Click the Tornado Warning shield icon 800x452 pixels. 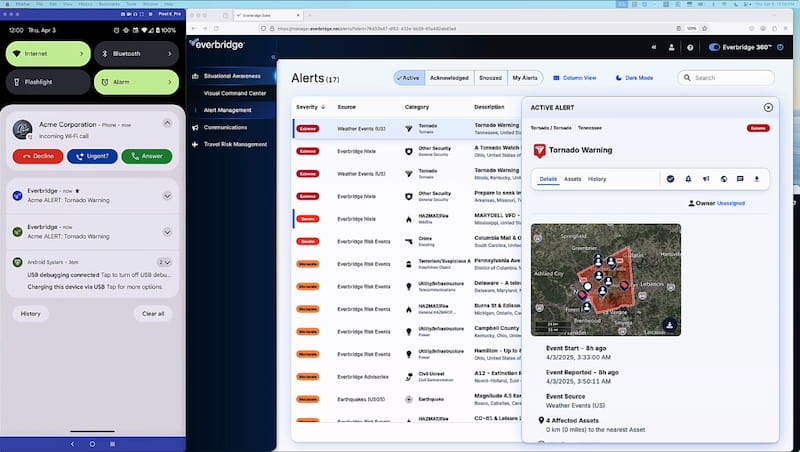539,150
